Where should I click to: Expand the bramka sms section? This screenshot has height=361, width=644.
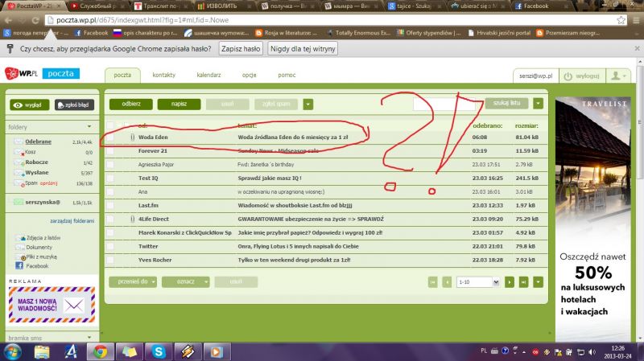pyautogui.click(x=89, y=337)
